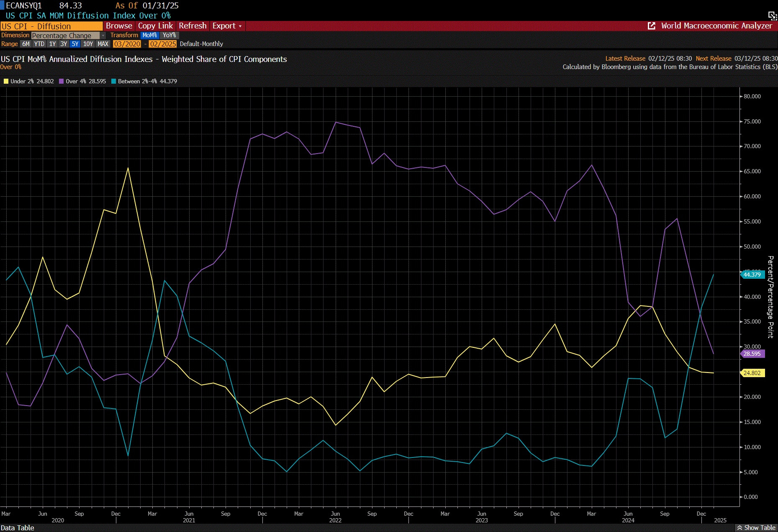Click US CPI SA MOM Diffusion Index title
Screen dimensions: 778x532
(88, 16)
